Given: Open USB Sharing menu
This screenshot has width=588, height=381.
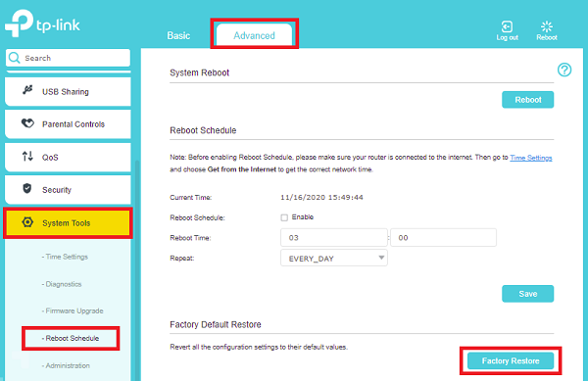Looking at the screenshot, I should pos(68,91).
